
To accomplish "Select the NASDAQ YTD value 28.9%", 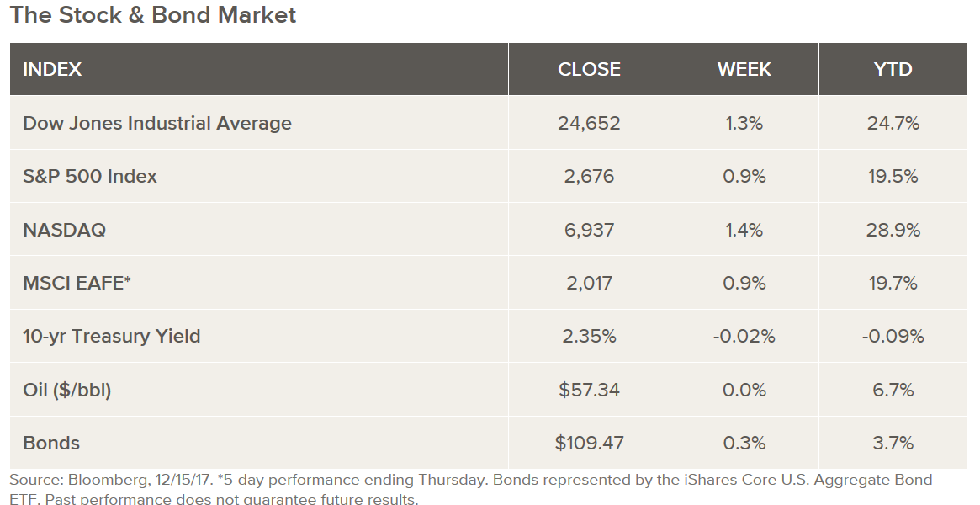I will coord(893,230).
